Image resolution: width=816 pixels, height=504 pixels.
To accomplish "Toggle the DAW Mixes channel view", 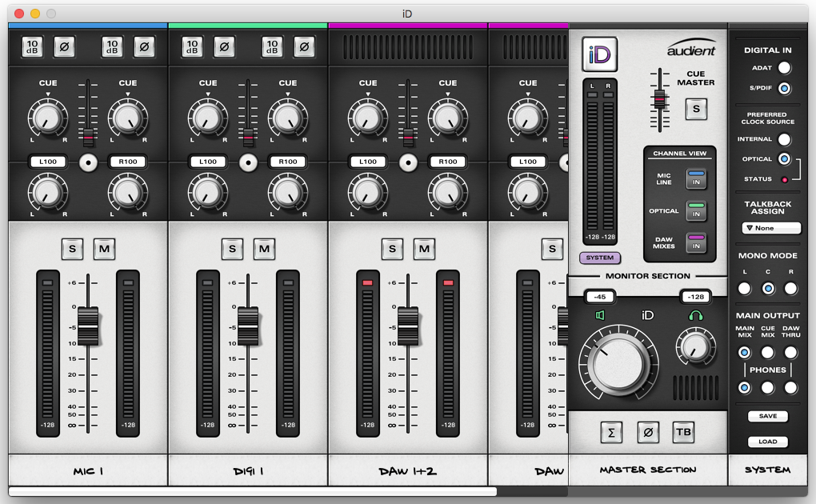I will pyautogui.click(x=696, y=243).
